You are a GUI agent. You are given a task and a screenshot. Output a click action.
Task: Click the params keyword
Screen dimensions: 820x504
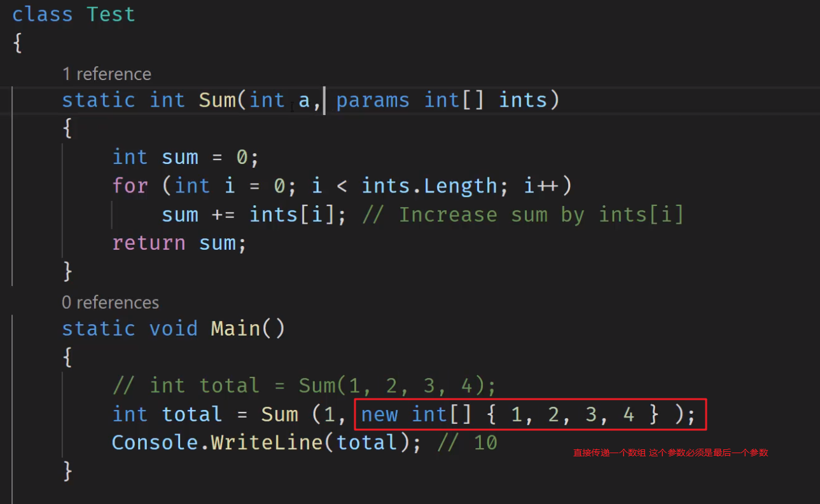373,100
